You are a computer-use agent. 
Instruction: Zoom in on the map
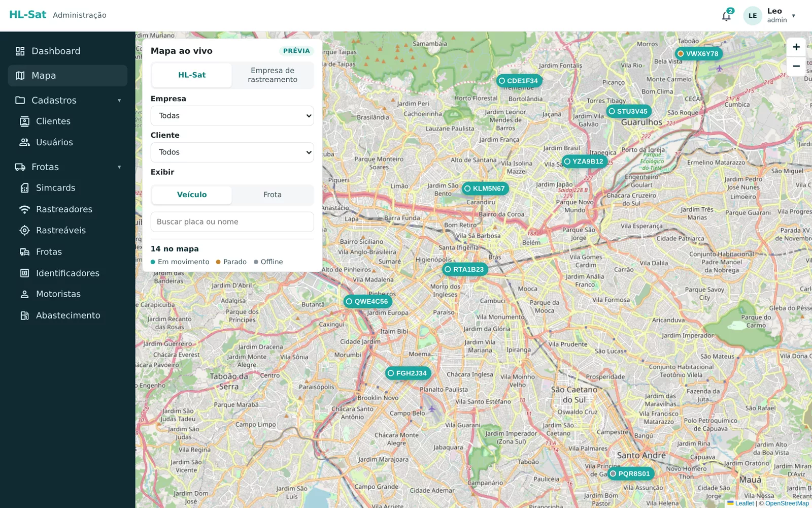[796, 47]
